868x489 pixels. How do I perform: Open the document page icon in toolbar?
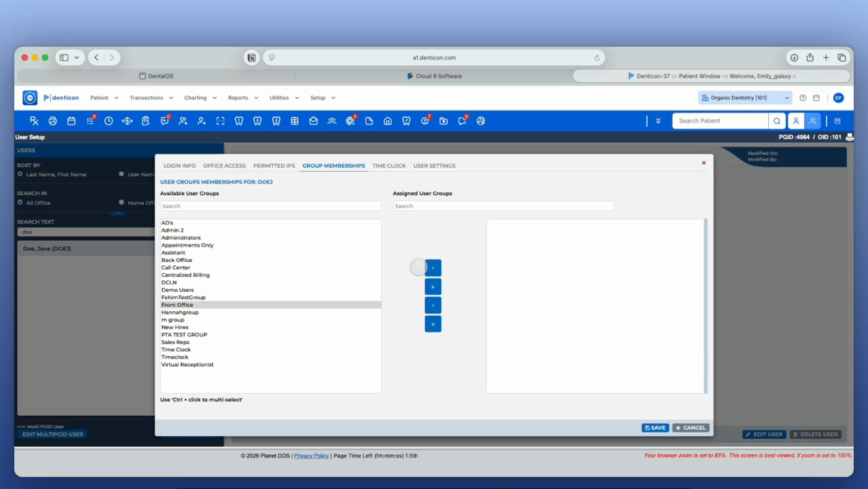(369, 121)
